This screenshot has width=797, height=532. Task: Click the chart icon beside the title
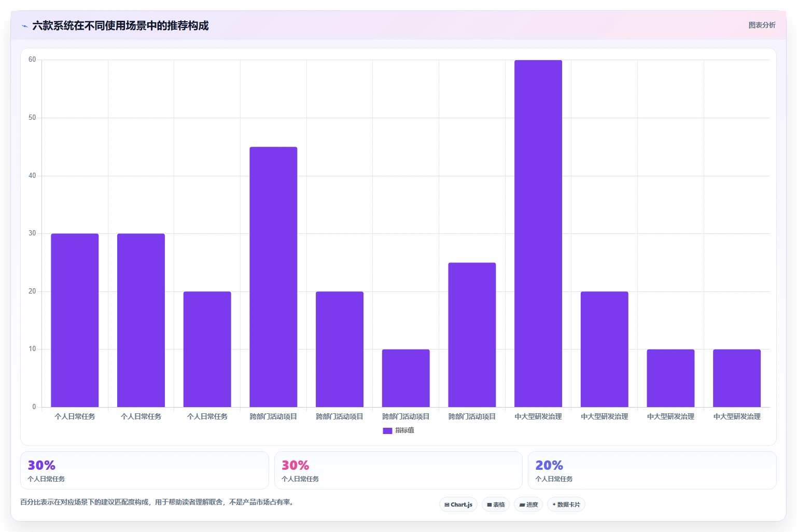tap(24, 26)
